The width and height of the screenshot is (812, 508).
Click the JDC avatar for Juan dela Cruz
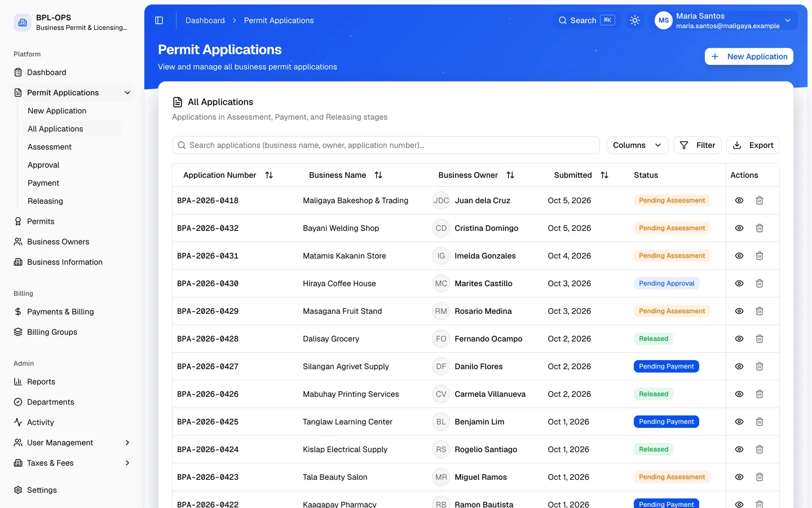pyautogui.click(x=441, y=200)
